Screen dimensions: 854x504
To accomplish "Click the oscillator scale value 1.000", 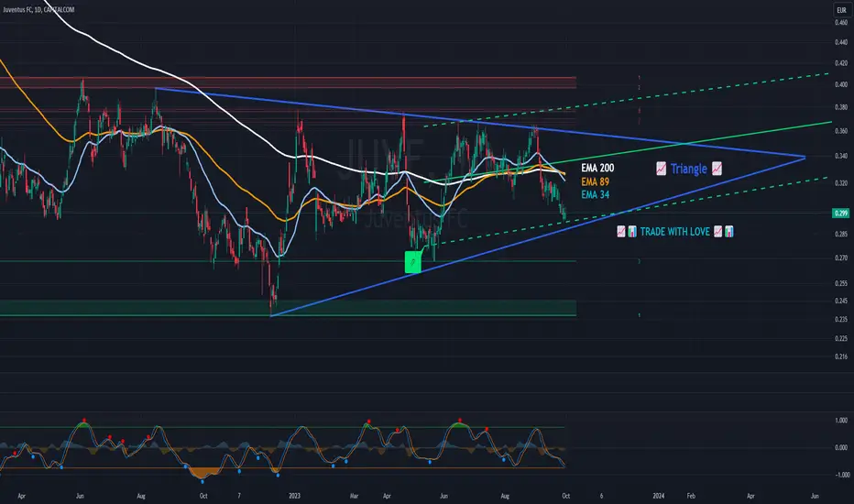I will point(841,420).
